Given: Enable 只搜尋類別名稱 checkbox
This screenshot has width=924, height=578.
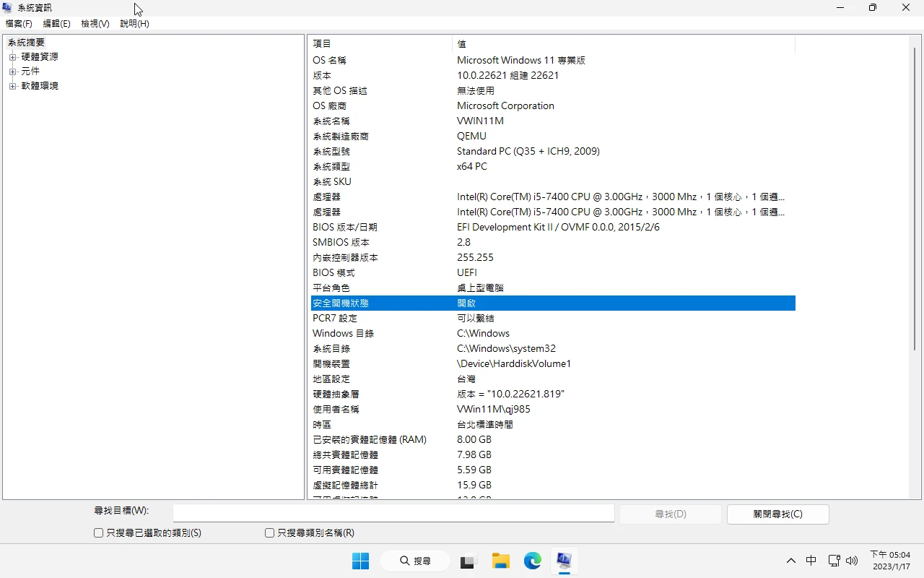Looking at the screenshot, I should 270,533.
